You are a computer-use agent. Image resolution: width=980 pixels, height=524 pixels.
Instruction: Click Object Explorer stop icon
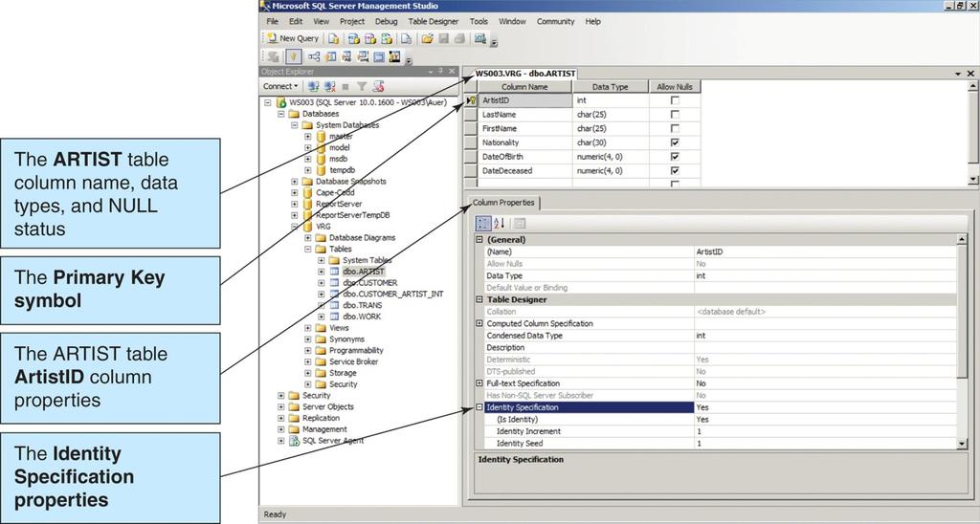click(345, 86)
